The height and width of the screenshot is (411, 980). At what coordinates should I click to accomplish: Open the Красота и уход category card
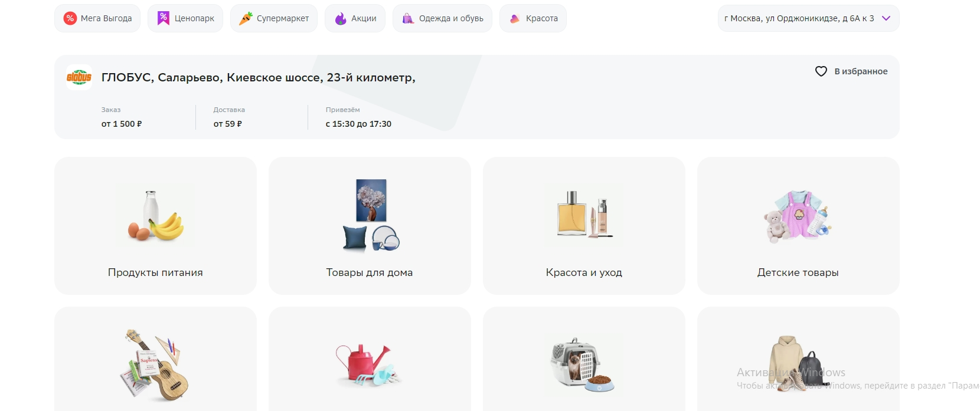pyautogui.click(x=584, y=226)
